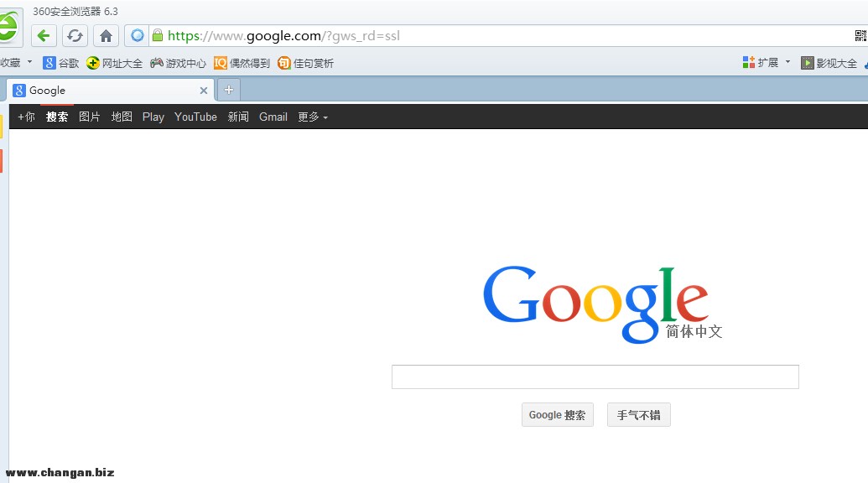Open the 游戏中心 bookmark
The height and width of the screenshot is (483, 868).
pyautogui.click(x=178, y=63)
